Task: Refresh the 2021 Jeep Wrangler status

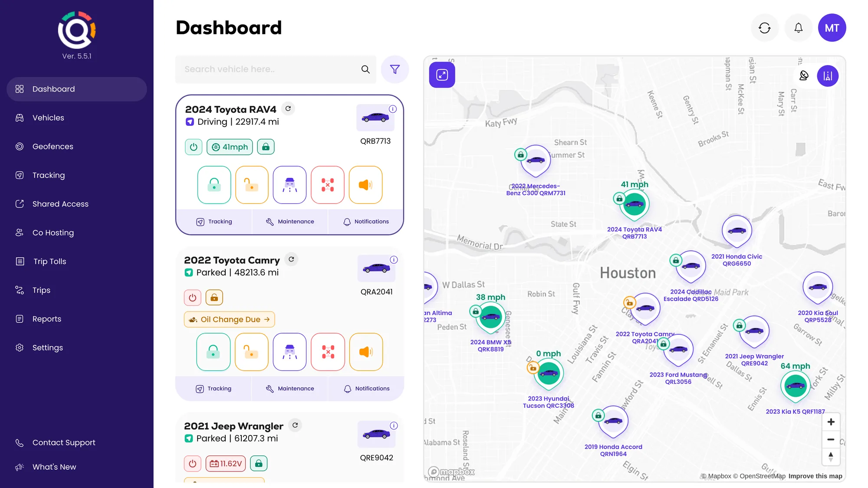Action: tap(295, 425)
